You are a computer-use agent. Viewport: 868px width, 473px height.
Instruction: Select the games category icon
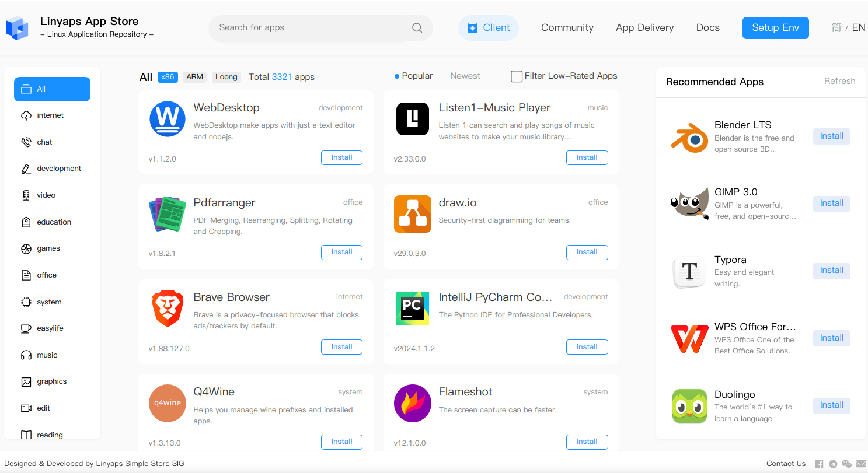[27, 248]
